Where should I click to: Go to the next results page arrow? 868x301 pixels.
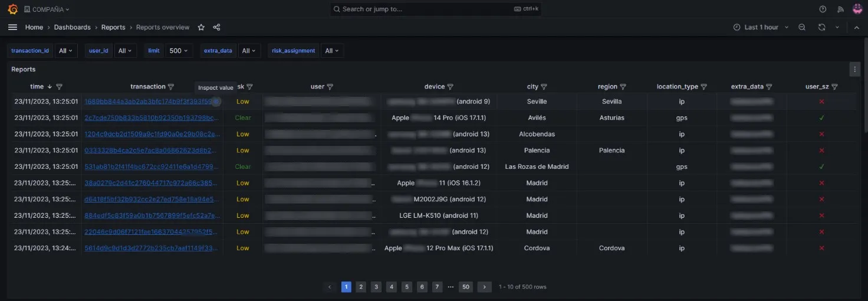pos(484,287)
